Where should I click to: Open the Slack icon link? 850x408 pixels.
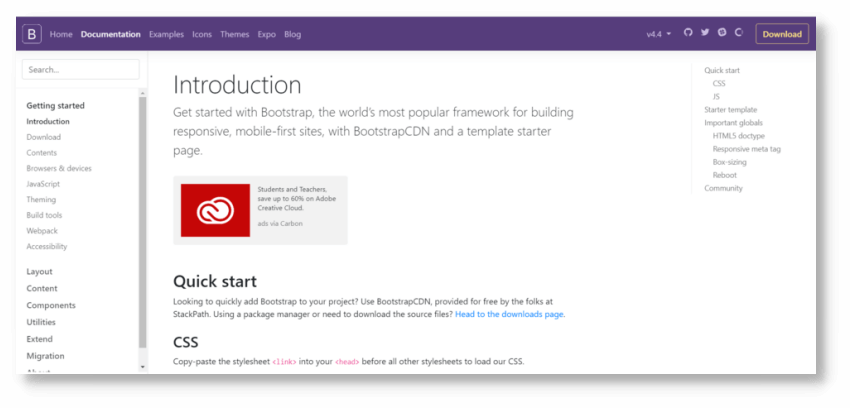[722, 33]
